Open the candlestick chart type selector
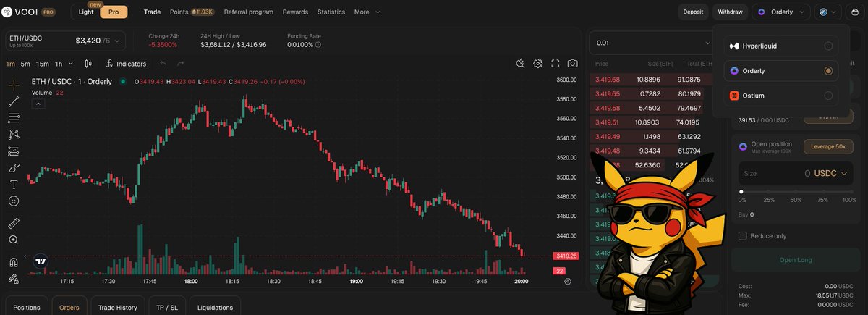 (x=88, y=64)
